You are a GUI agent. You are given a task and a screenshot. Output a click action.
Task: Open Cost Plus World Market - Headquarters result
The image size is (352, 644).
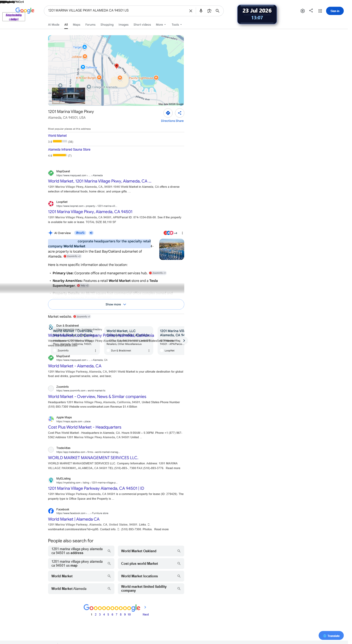tap(85, 427)
